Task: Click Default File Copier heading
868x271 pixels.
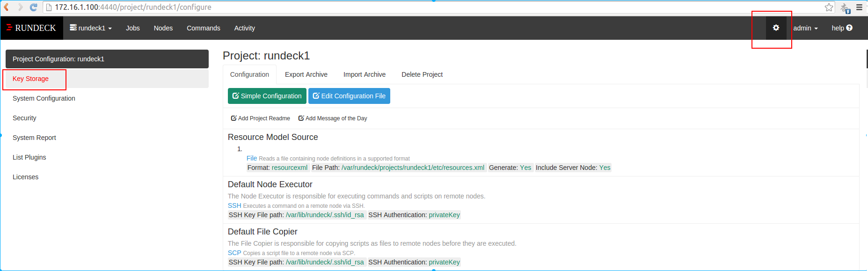Action: pyautogui.click(x=263, y=232)
